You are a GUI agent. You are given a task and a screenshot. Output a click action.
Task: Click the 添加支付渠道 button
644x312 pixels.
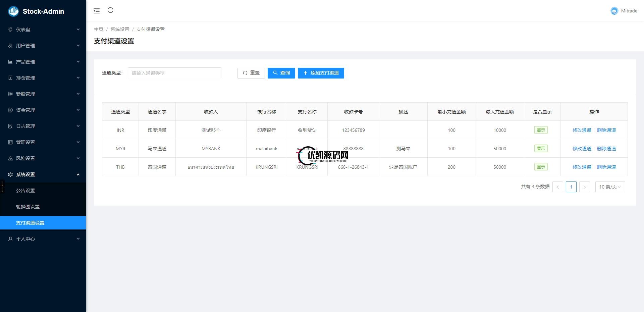click(321, 73)
